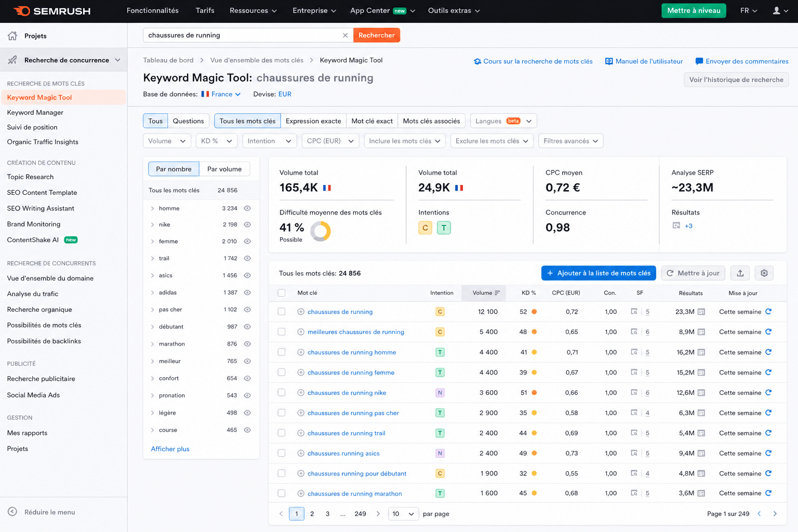
Task: Open the user account icon menu
Action: [x=780, y=10]
